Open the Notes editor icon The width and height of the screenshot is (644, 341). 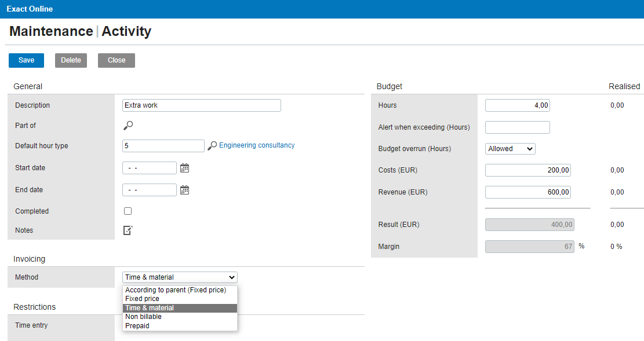(x=128, y=230)
